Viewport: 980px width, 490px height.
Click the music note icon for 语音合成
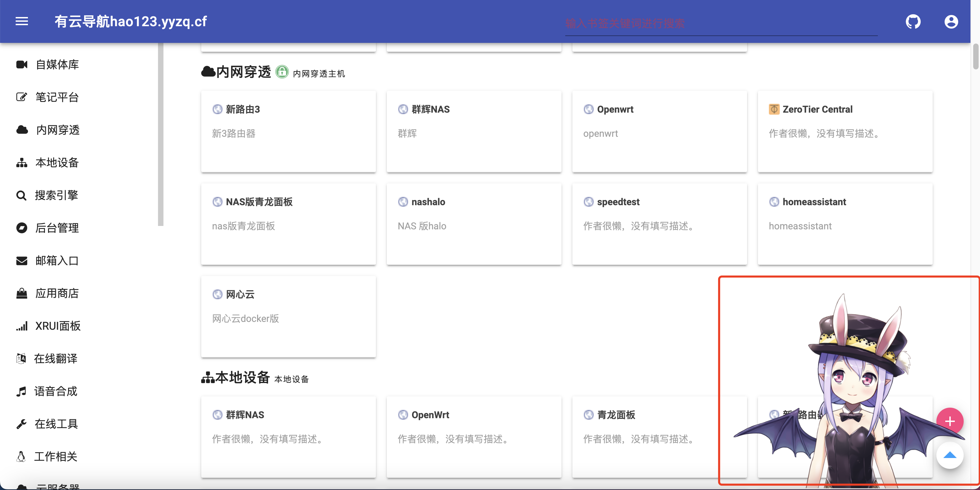21,391
